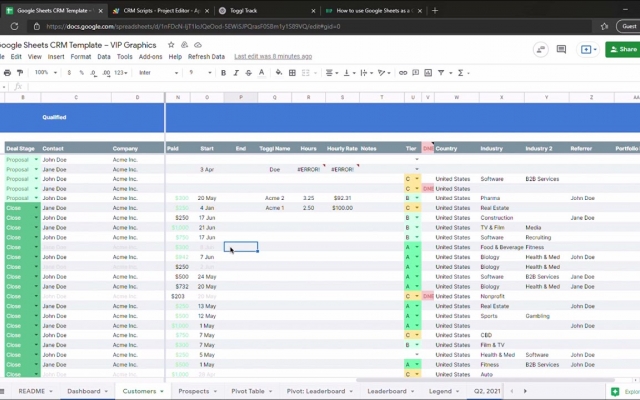
Task: Open the Data menu
Action: coord(104,57)
